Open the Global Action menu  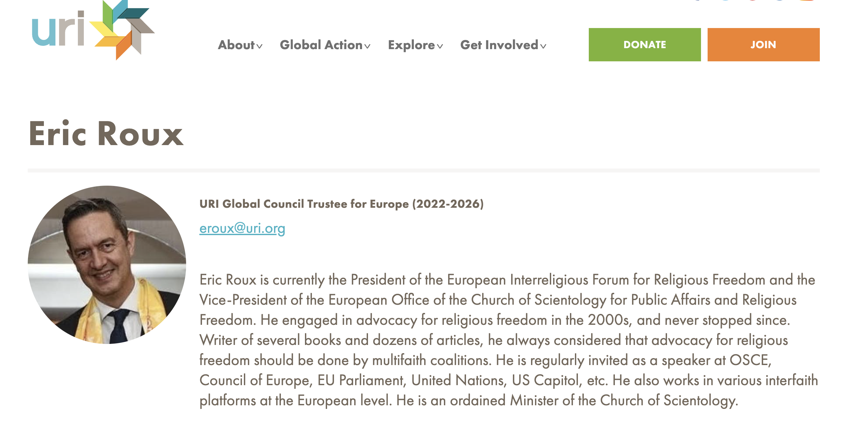[x=321, y=45]
